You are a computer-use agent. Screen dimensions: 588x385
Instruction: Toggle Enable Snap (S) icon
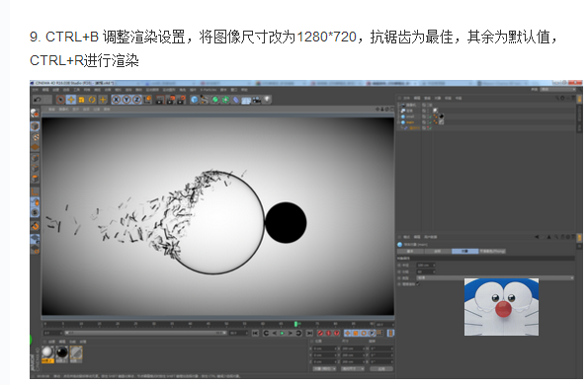(35, 212)
